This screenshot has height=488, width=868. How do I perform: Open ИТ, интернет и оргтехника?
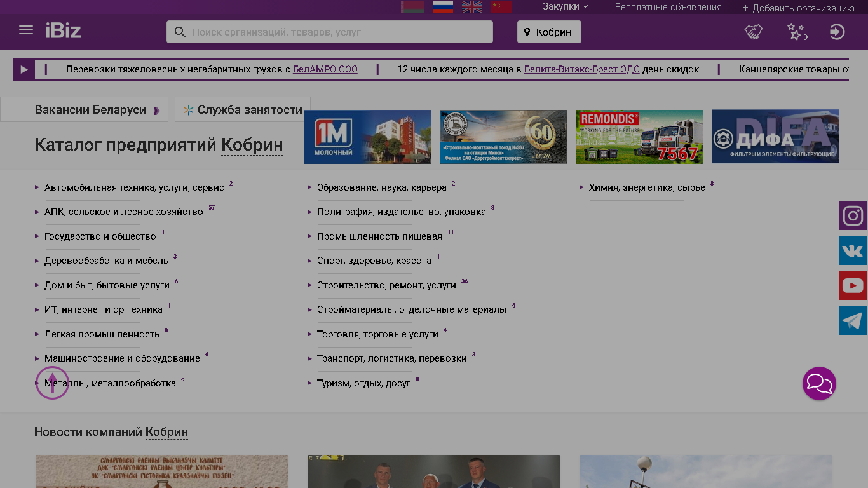point(104,309)
